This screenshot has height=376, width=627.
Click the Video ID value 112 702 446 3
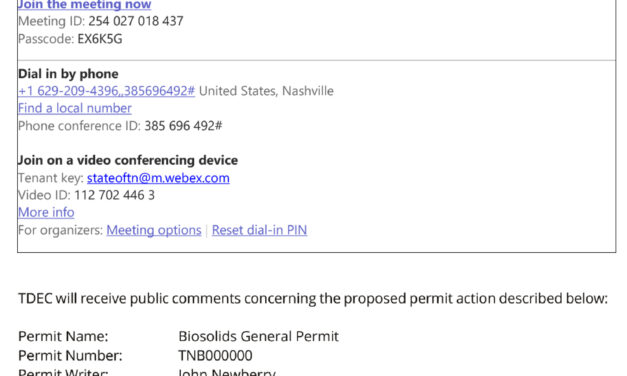tap(114, 195)
